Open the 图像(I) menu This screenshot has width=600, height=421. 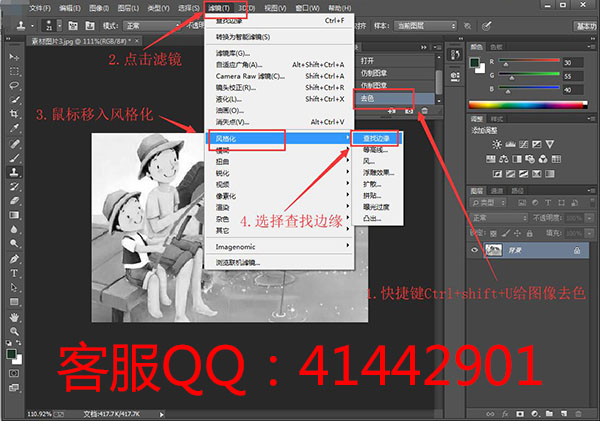pos(99,8)
